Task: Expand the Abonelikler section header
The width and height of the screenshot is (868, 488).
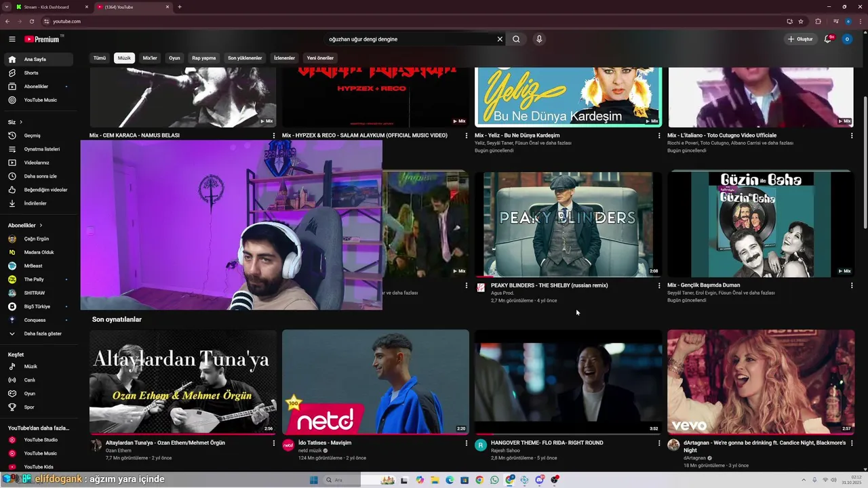Action: click(25, 225)
